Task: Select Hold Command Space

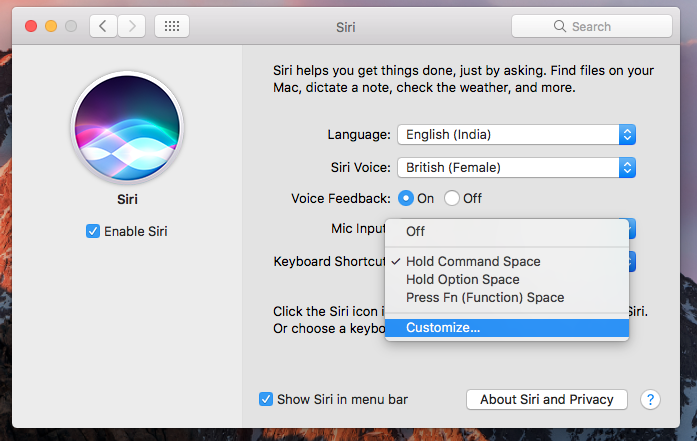Action: point(507,261)
